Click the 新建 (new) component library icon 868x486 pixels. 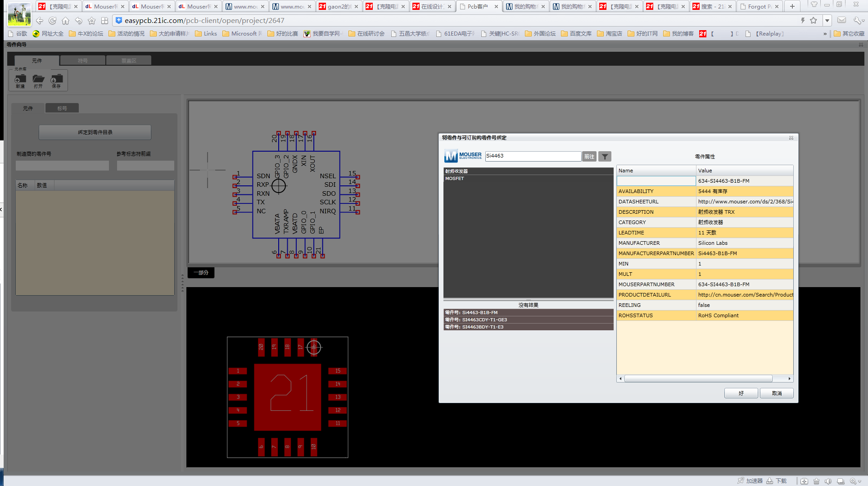click(20, 81)
